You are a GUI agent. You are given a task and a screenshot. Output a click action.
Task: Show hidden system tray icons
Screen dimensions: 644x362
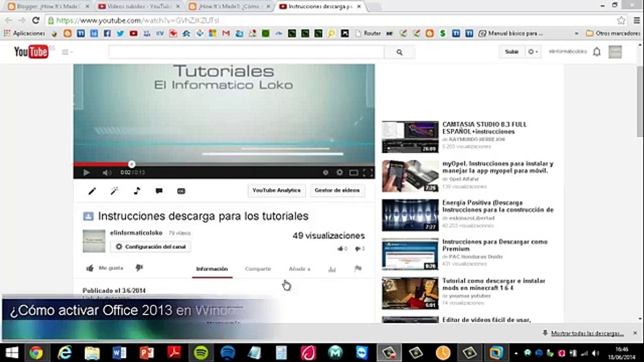click(515, 353)
